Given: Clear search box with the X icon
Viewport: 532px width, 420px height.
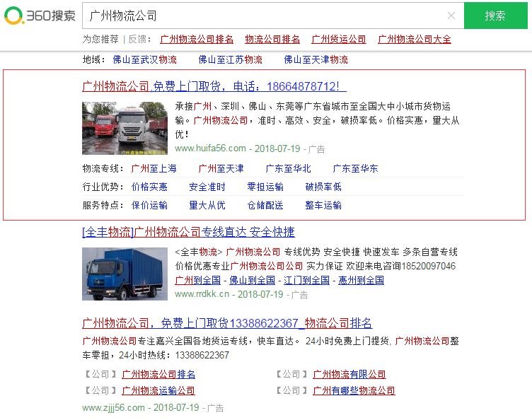Looking at the screenshot, I should pos(451,16).
